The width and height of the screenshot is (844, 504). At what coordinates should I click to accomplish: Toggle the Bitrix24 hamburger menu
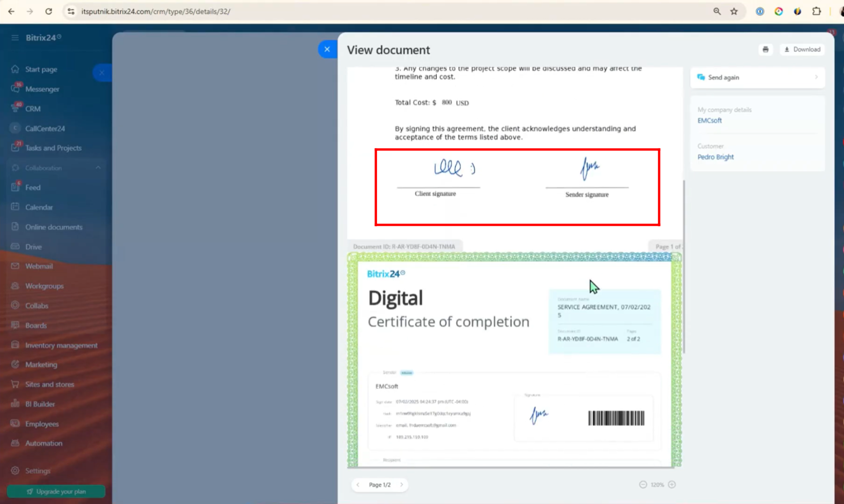tap(15, 37)
